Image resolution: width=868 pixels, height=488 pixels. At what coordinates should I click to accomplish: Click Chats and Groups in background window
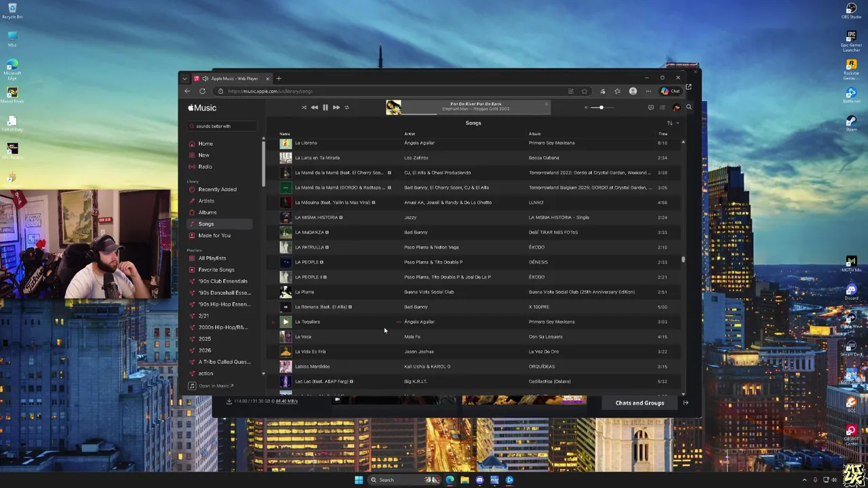(x=639, y=403)
